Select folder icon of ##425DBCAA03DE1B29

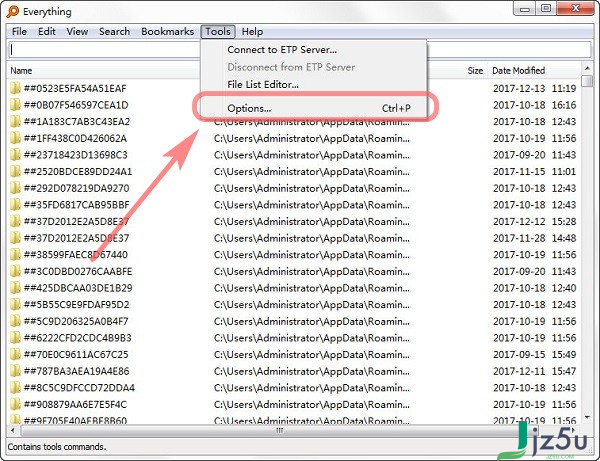coord(15,288)
